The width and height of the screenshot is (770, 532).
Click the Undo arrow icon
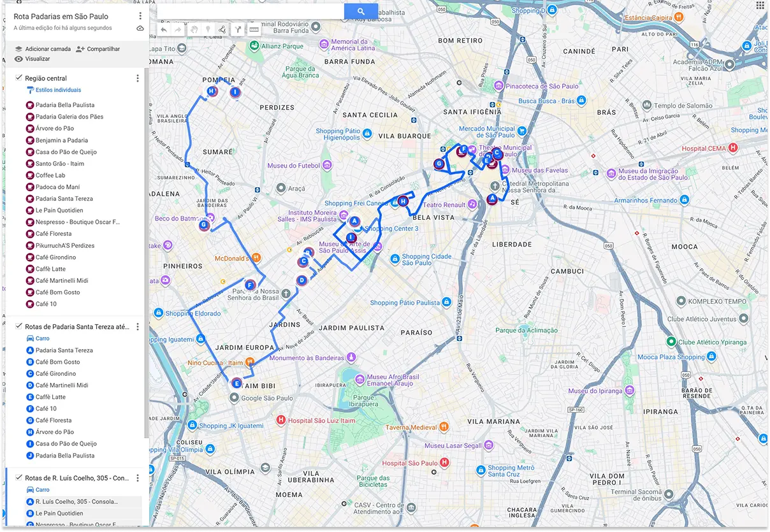pos(164,29)
